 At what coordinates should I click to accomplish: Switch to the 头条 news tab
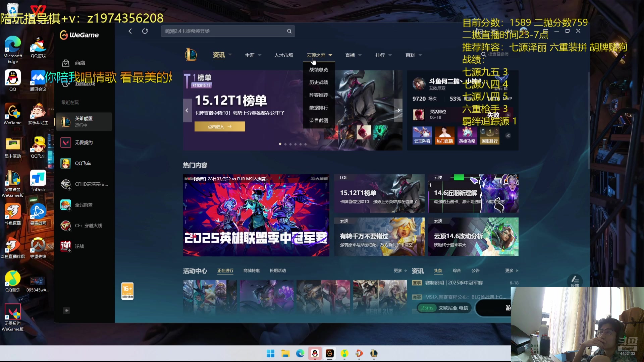(x=438, y=271)
